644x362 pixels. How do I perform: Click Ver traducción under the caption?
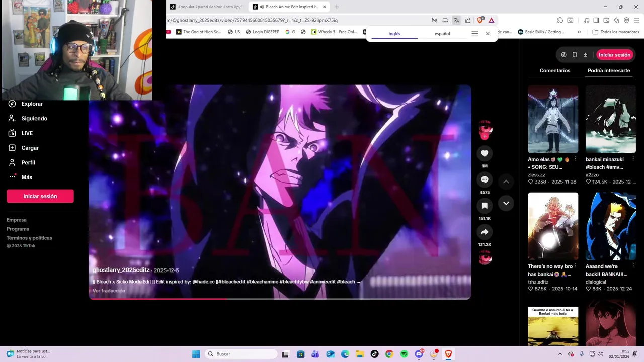(109, 291)
